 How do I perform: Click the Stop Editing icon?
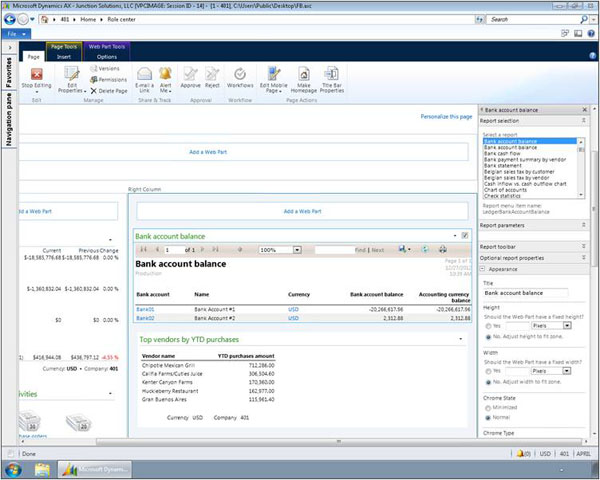point(37,73)
